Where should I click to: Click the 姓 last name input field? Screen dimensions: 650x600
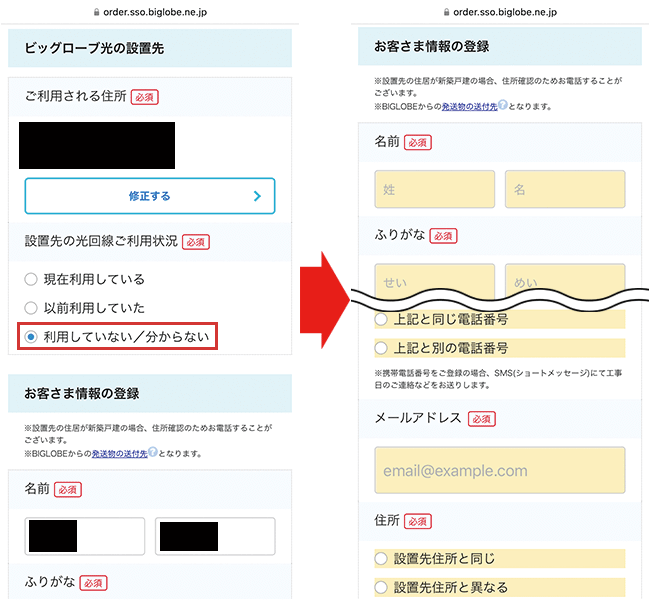pos(434,189)
